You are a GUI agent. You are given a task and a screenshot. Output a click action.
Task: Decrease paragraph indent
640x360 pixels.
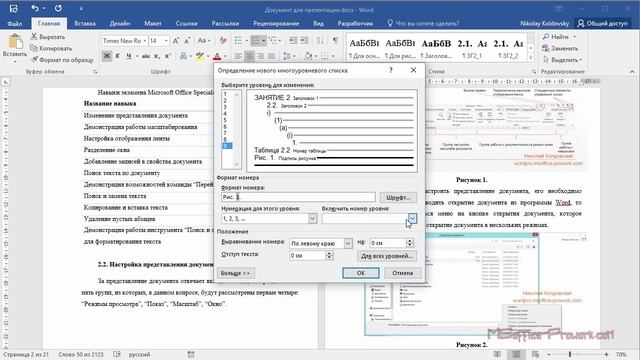coord(293,40)
